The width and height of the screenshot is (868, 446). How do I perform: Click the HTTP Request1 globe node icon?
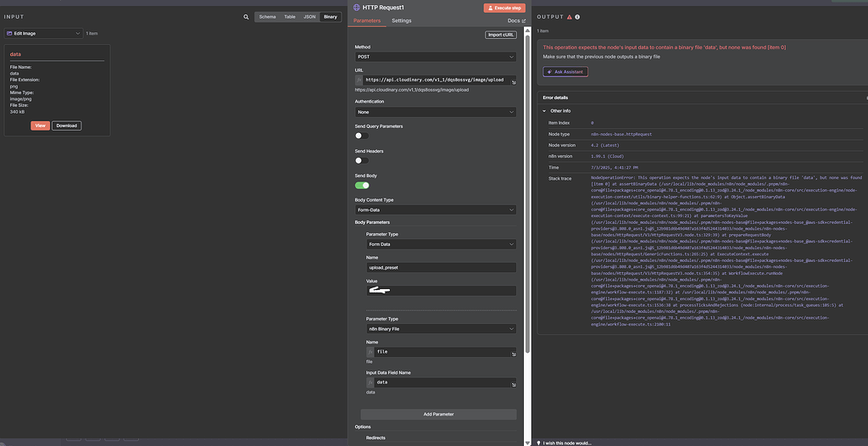357,7
